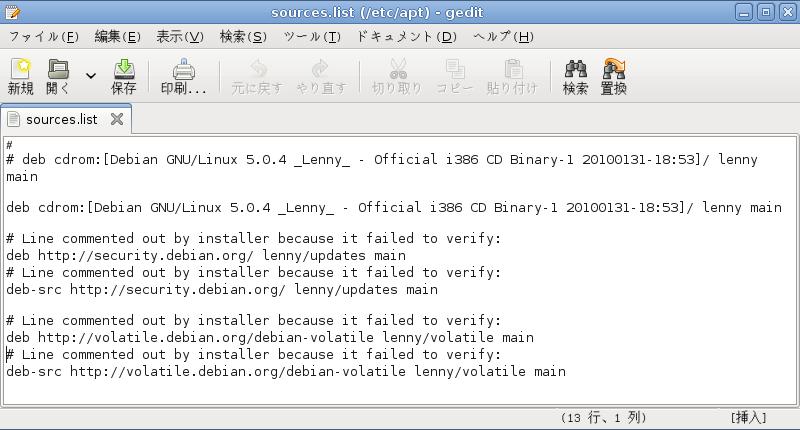
Task: Click the commented '# deb cdrom:' line
Action: point(382,160)
